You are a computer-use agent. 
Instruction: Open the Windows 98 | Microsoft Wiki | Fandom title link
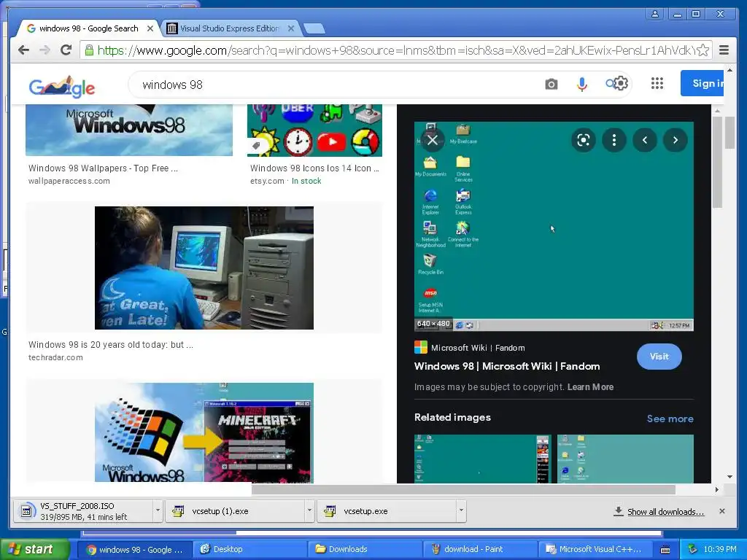[507, 366]
